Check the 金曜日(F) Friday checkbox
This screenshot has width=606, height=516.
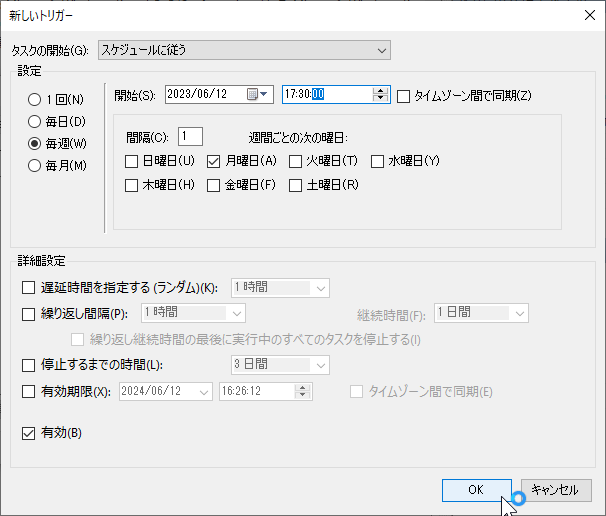(213, 185)
